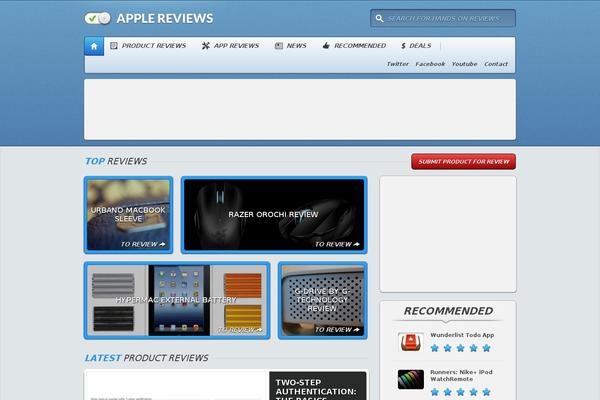600x400 pixels.
Task: Click the Wunderlist Todo App icon
Action: (411, 342)
